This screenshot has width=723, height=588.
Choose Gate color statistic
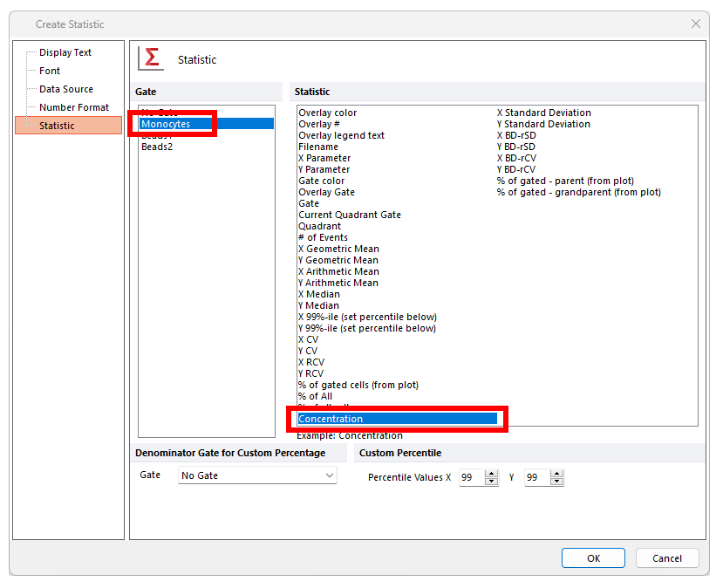coord(322,181)
